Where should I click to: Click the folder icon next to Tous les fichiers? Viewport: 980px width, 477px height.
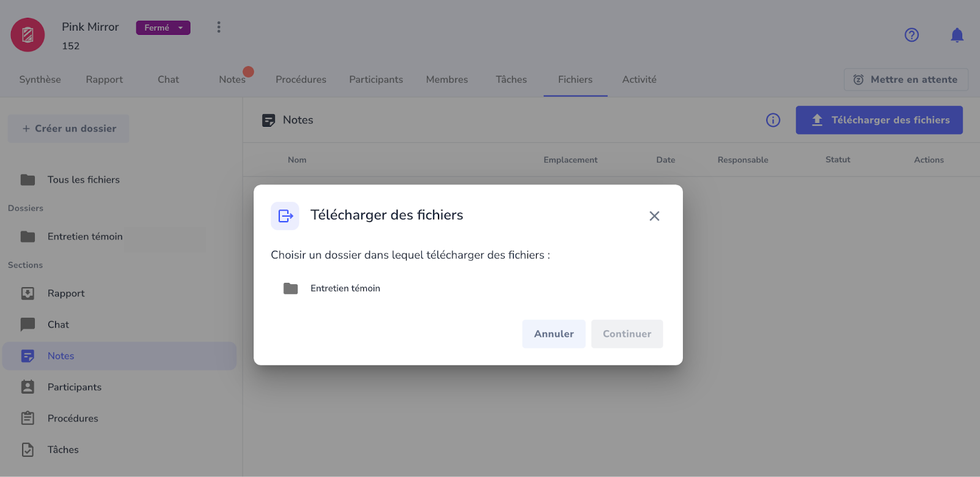[x=28, y=180]
